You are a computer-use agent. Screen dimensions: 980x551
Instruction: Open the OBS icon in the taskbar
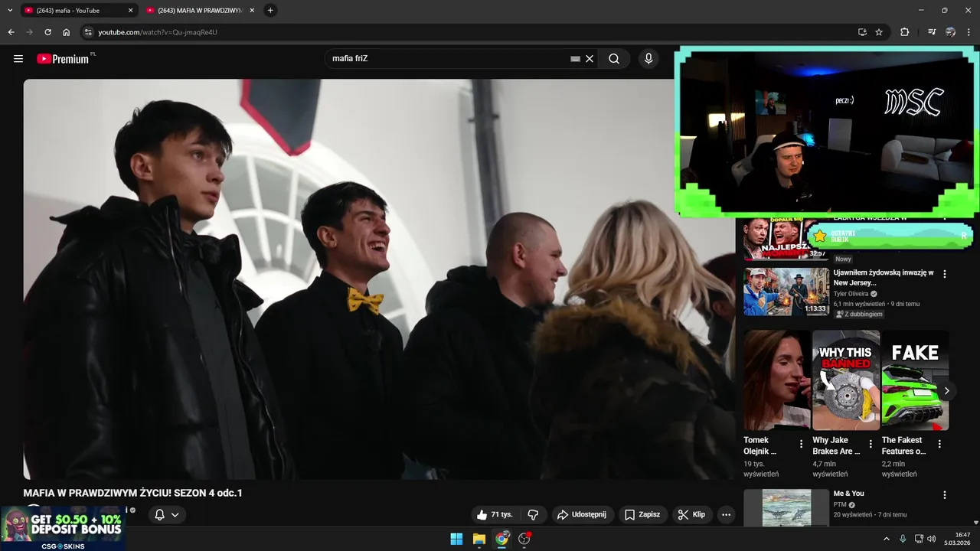[x=524, y=539]
